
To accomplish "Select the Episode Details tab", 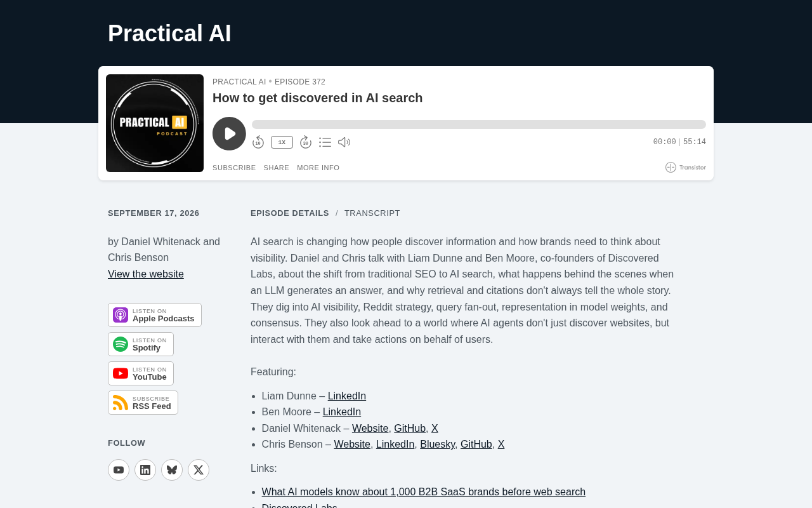I will point(290,213).
